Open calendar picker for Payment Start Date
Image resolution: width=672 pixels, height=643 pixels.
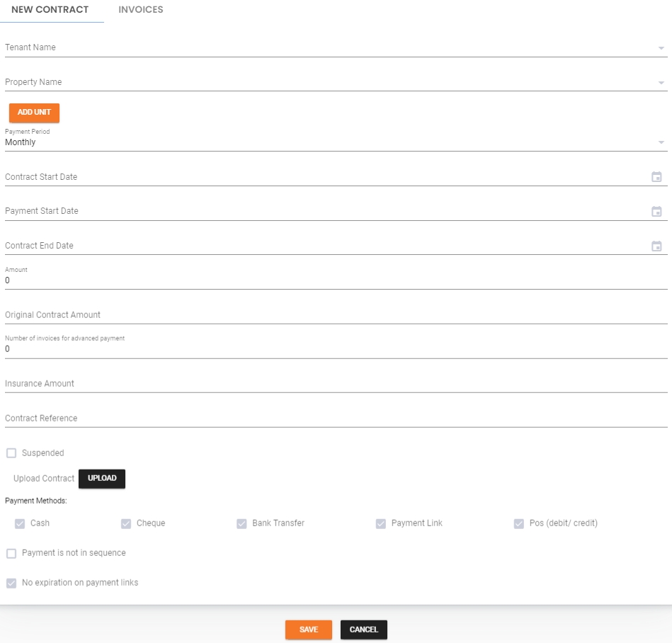pyautogui.click(x=656, y=211)
